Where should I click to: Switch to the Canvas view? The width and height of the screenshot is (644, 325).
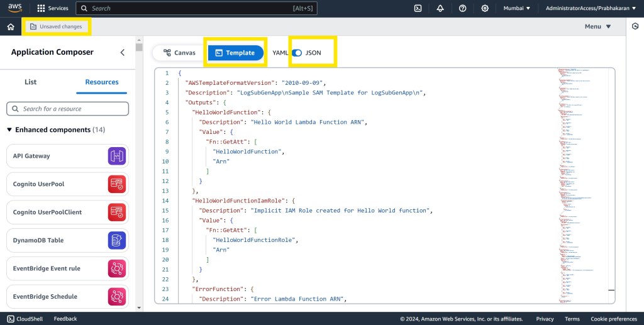coord(179,53)
